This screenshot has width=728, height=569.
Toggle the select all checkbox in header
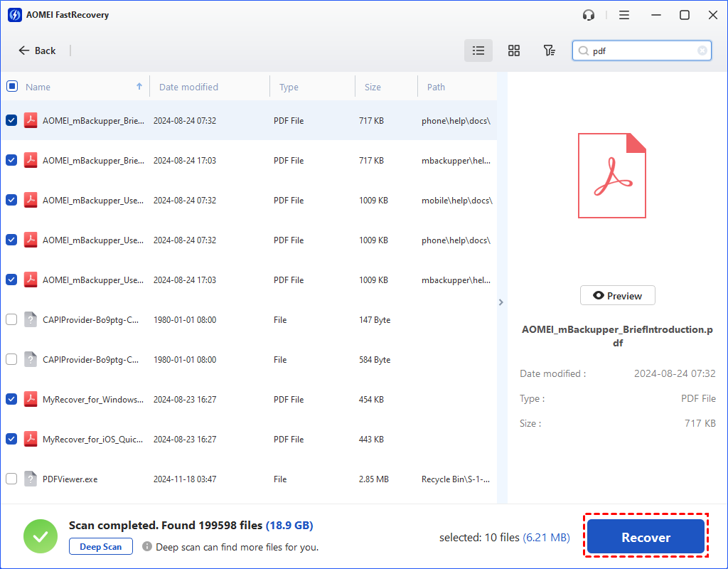[12, 86]
